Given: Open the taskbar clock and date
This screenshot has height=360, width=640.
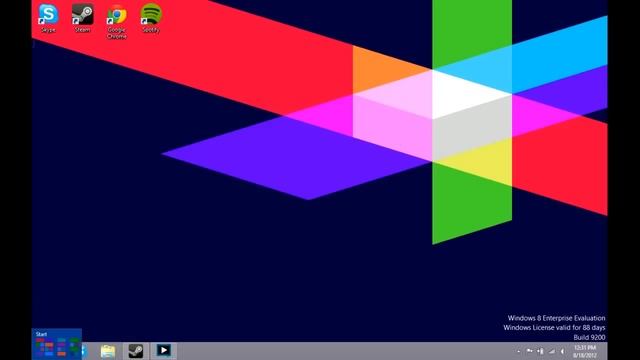Looking at the screenshot, I should click(x=585, y=351).
